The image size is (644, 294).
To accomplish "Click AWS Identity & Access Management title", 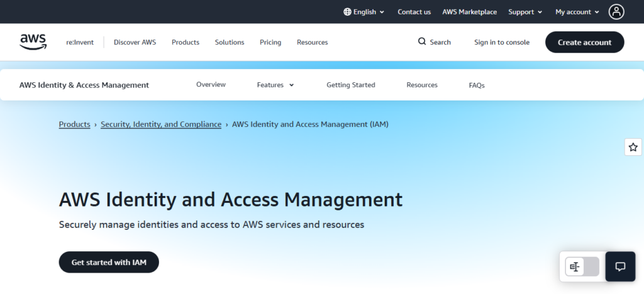I will point(84,85).
